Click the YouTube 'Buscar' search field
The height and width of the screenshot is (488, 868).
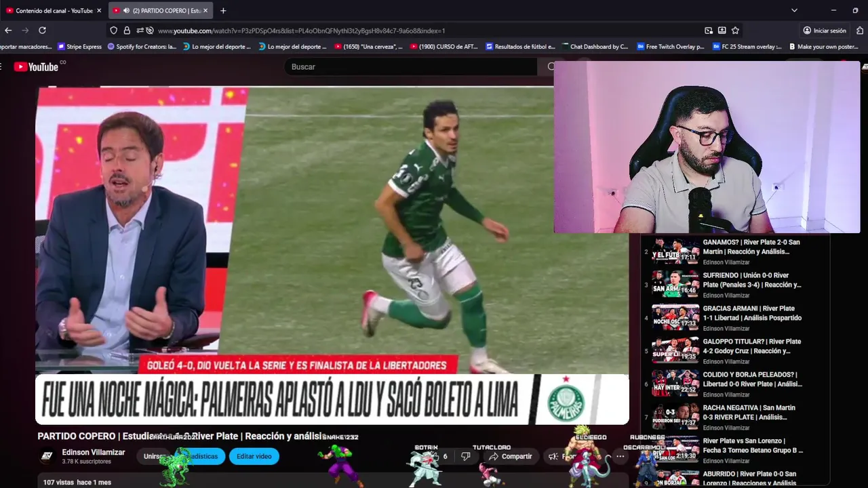coord(412,66)
